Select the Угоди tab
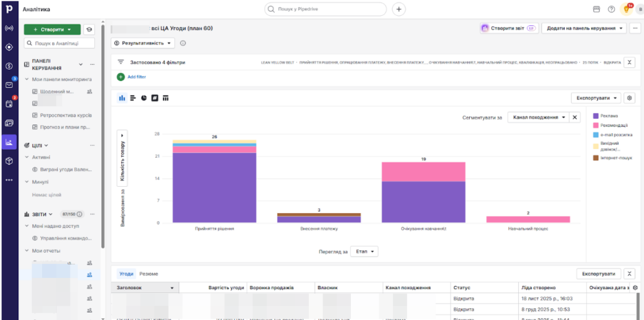The height and width of the screenshot is (320, 644). [126, 274]
